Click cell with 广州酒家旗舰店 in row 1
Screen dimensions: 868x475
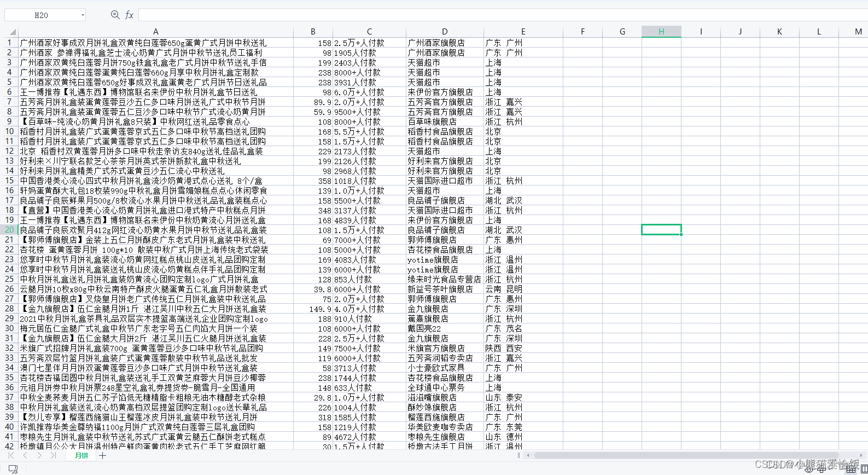tap(445, 43)
